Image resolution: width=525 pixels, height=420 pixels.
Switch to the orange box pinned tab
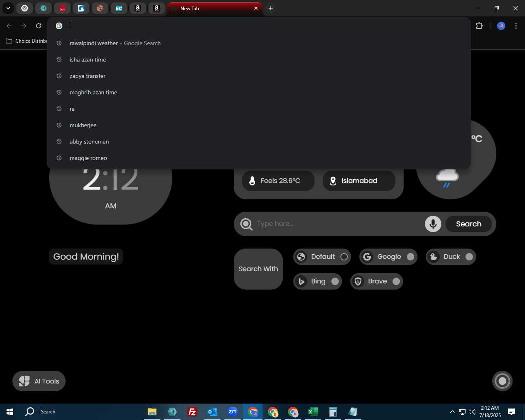[100, 8]
